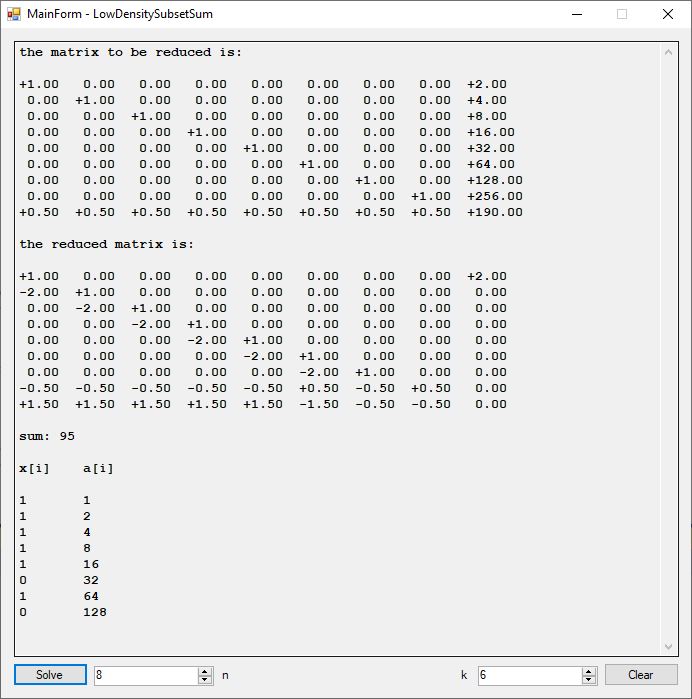Screen dimensions: 692x699
Task: Increase n with the up spinner arrow
Action: [x=205, y=671]
